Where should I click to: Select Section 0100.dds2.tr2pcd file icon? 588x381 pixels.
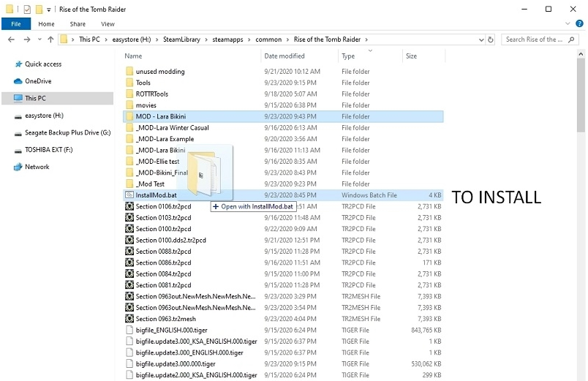click(x=129, y=240)
